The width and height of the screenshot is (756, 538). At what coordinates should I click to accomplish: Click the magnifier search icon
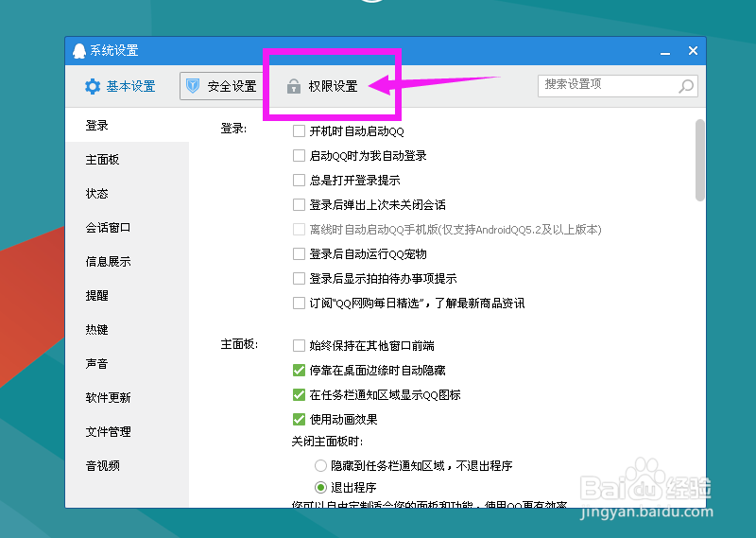pyautogui.click(x=686, y=86)
